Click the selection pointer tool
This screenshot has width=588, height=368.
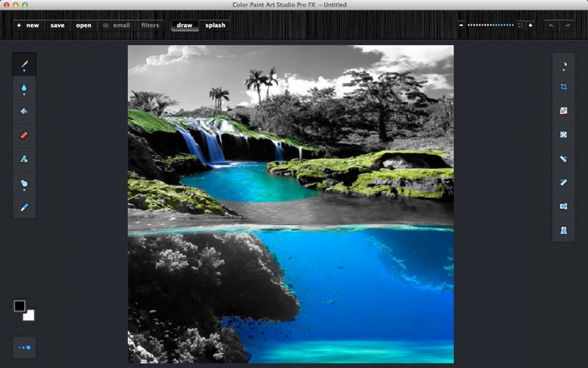coord(564,64)
